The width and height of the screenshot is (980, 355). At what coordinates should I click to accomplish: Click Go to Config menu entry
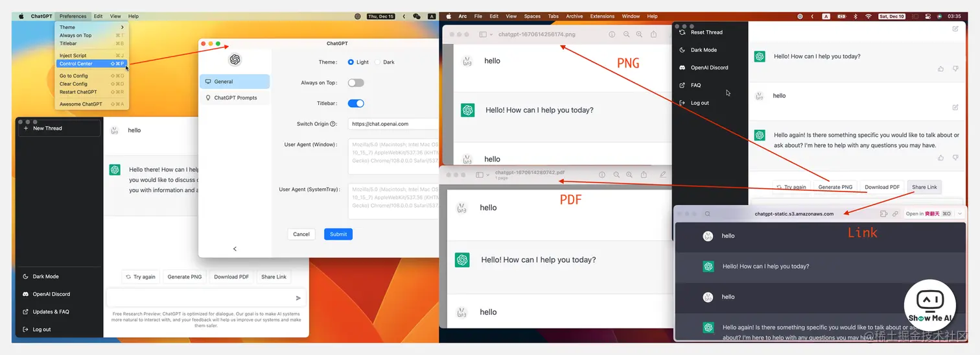click(x=93, y=76)
